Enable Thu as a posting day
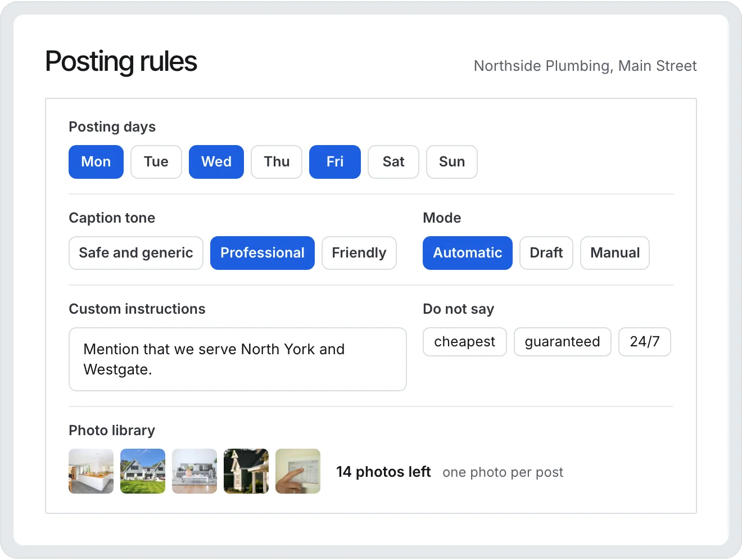Image resolution: width=742 pixels, height=560 pixels. [277, 162]
